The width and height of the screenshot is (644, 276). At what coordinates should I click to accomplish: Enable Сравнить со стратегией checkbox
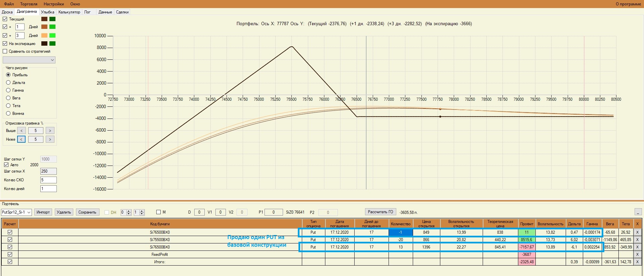click(x=5, y=51)
